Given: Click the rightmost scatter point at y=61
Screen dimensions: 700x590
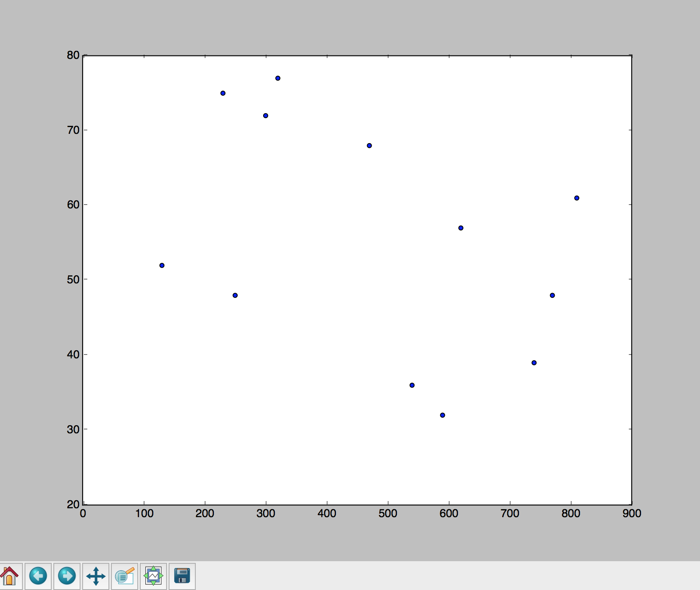Looking at the screenshot, I should tap(577, 198).
